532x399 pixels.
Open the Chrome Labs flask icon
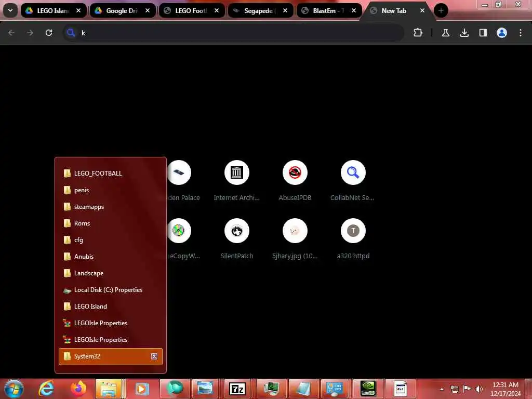click(445, 33)
